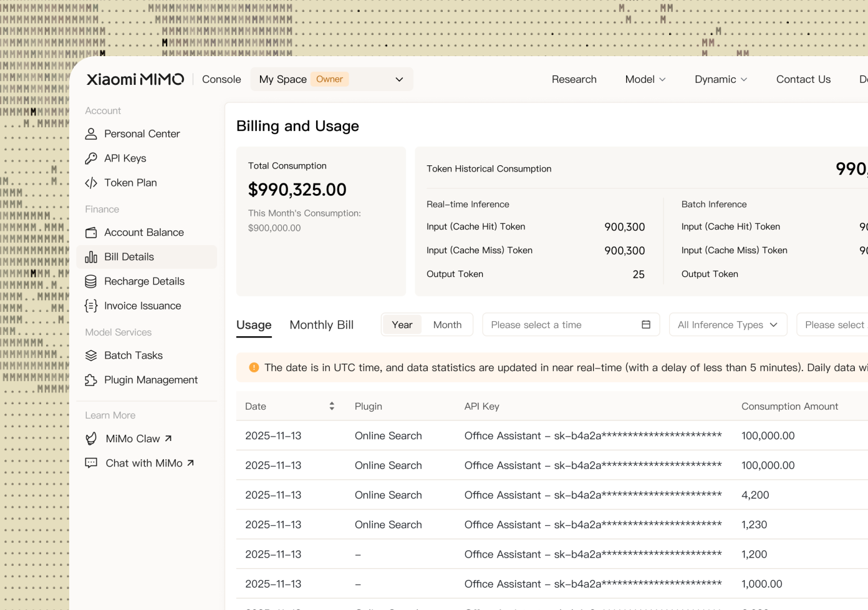Open the My Space workspace dropdown
The width and height of the screenshot is (868, 610).
(x=332, y=79)
